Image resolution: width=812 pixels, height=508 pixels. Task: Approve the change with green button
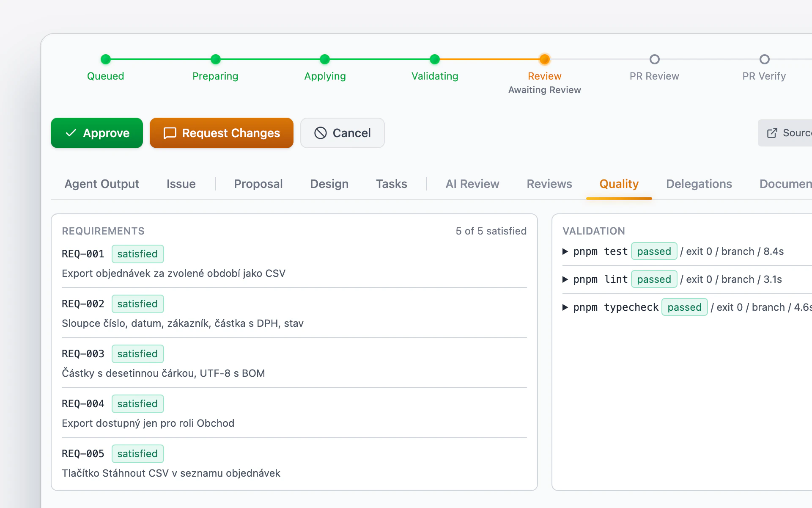(x=97, y=133)
